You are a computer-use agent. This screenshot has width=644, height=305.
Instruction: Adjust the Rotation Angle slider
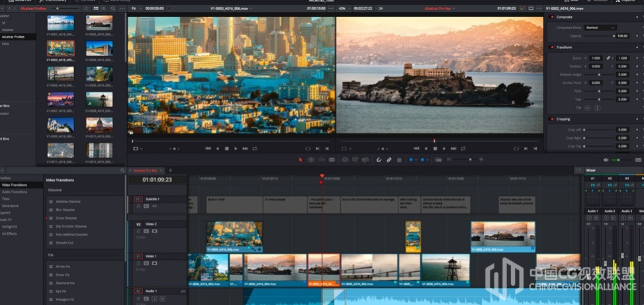click(599, 75)
